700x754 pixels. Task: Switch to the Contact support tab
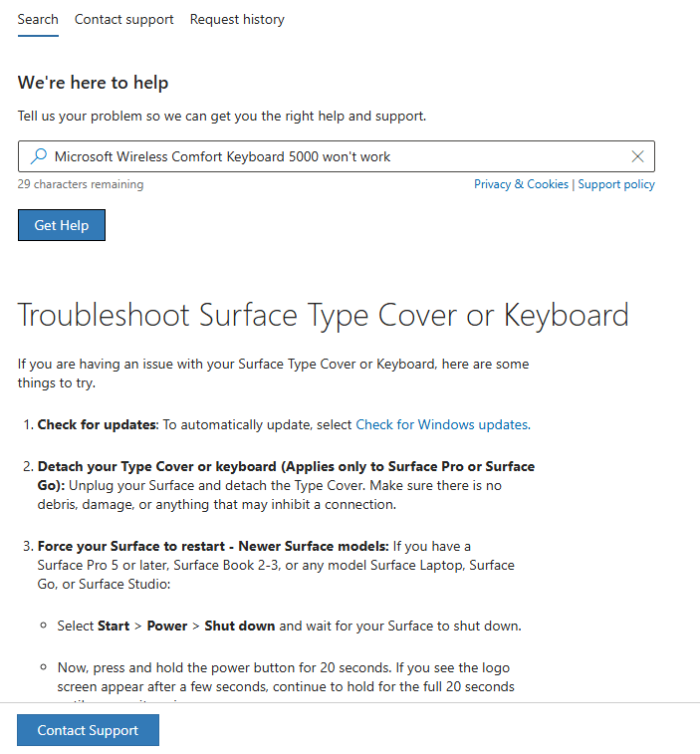[123, 19]
